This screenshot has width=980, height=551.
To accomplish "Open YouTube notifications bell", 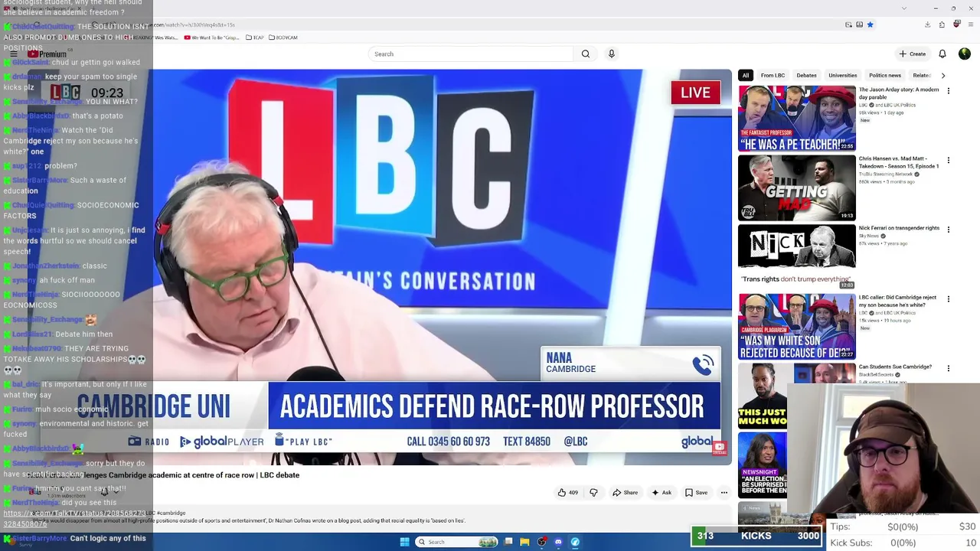I will [x=942, y=54].
